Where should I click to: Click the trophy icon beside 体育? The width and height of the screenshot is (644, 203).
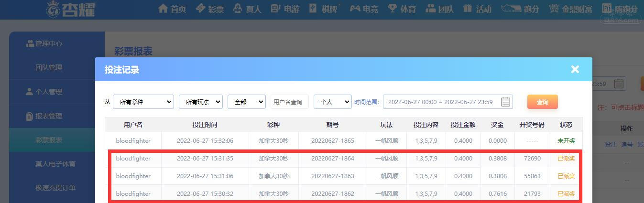click(x=392, y=8)
